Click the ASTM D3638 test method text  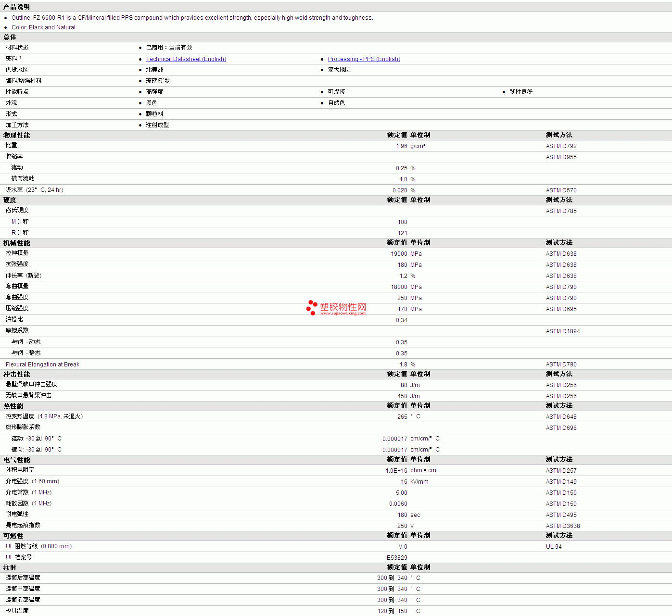563,526
